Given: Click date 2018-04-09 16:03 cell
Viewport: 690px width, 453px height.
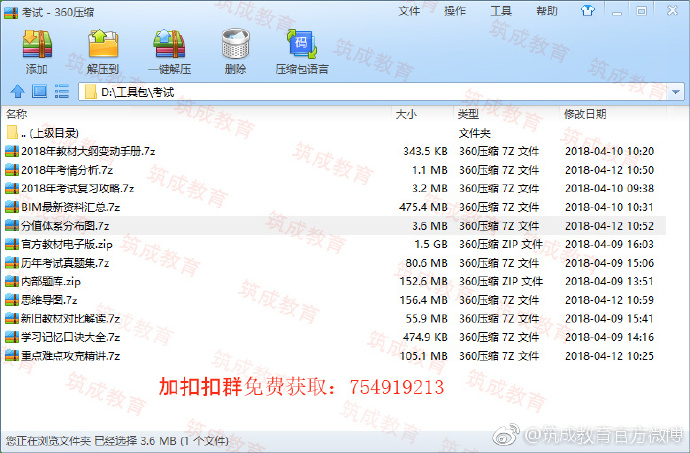Looking at the screenshot, I should pos(609,244).
